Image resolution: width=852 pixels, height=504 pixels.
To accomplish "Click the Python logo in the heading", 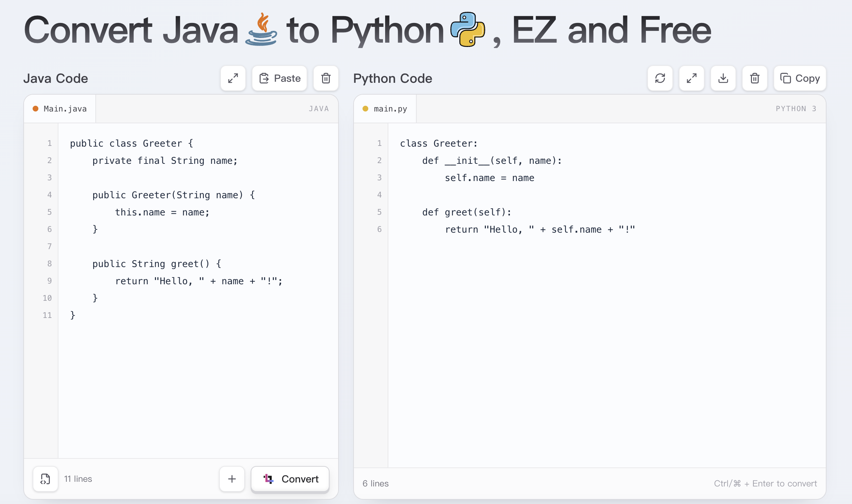I will 468,29.
